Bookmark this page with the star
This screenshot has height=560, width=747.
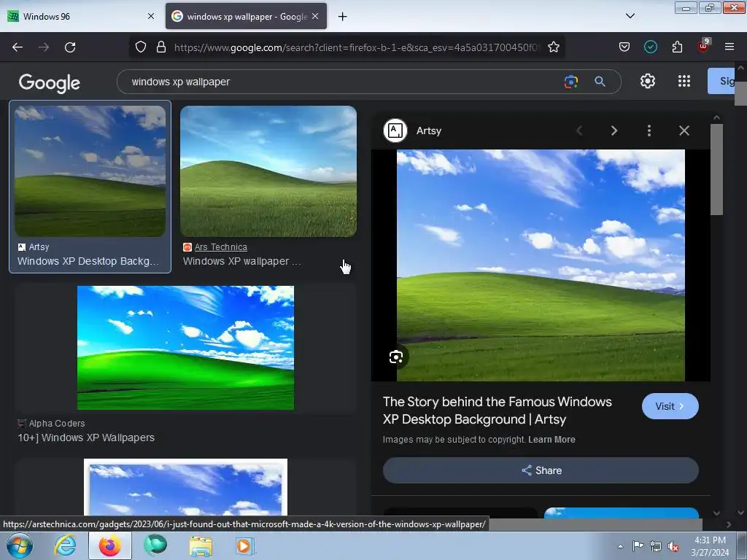tap(553, 47)
